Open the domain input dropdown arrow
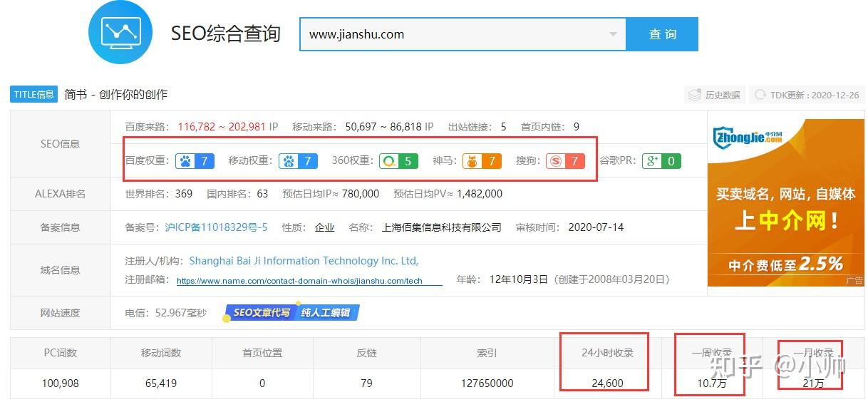The image size is (868, 402). 614,34
